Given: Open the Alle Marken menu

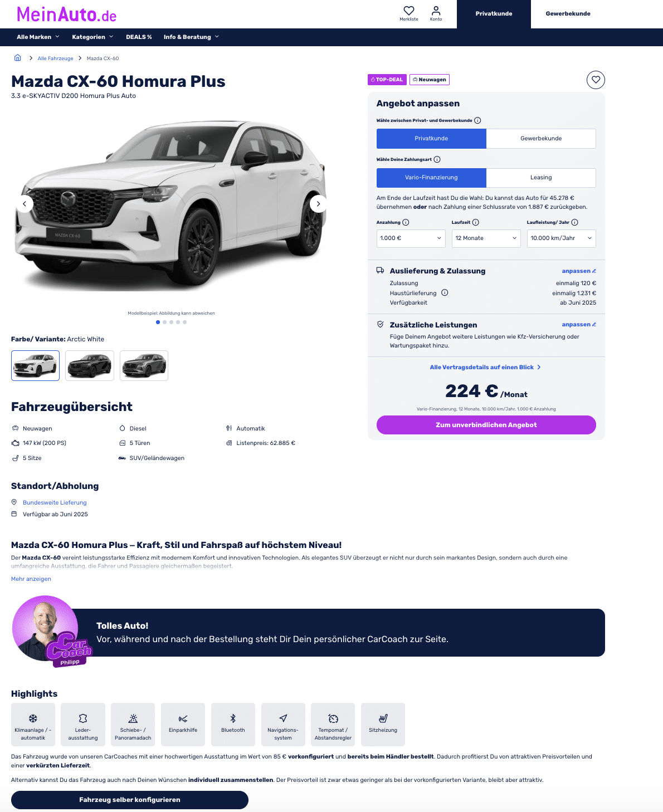Looking at the screenshot, I should point(38,37).
